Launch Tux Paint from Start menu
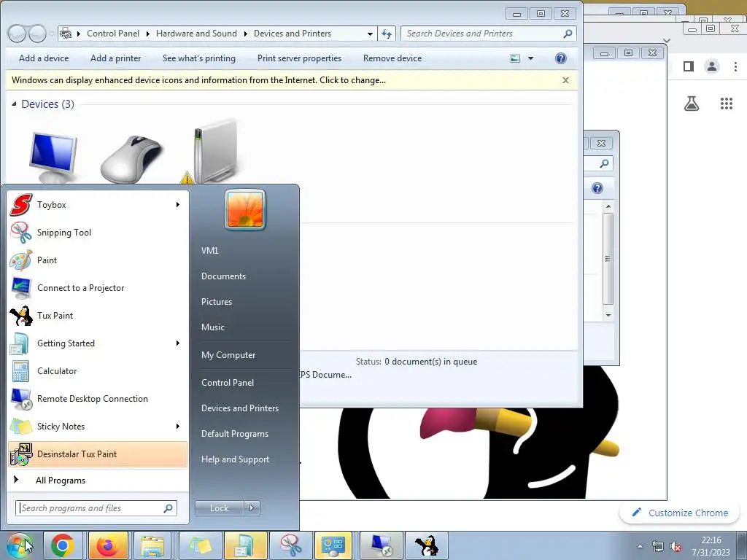Viewport: 747px width, 560px height. point(98,315)
